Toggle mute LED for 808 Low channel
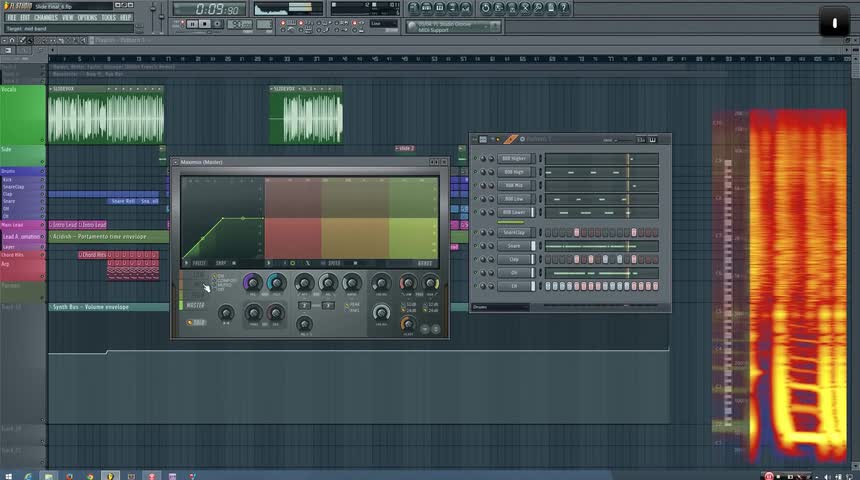 pos(476,199)
